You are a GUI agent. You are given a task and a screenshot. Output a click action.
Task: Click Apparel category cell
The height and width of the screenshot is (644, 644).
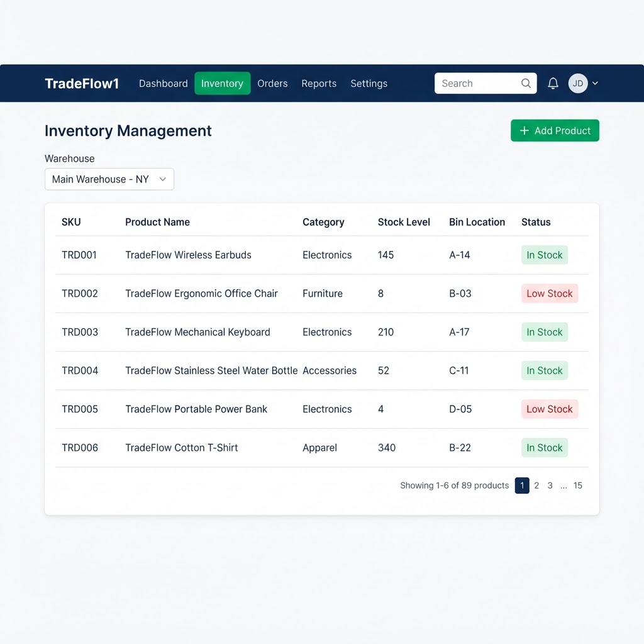click(x=319, y=448)
